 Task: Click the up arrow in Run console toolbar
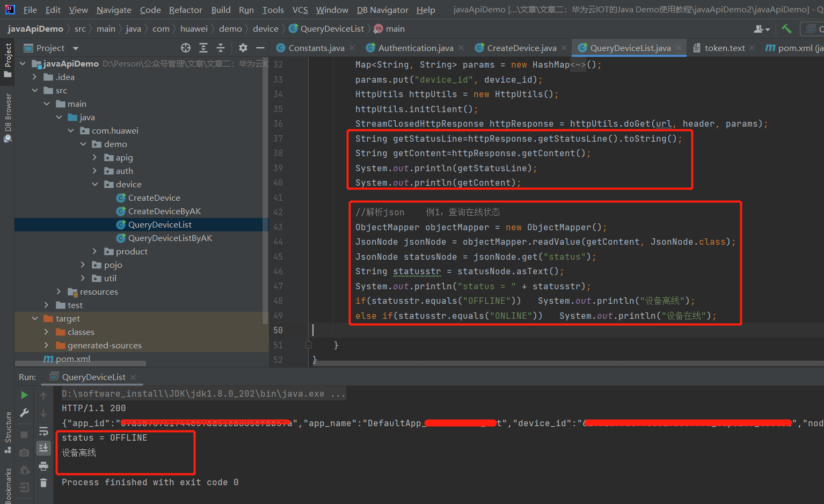(43, 396)
